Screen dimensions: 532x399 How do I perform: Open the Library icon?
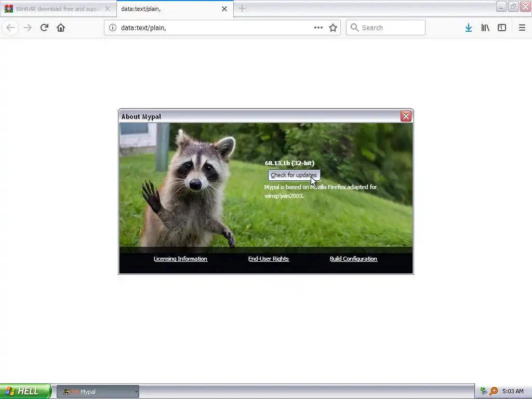click(x=485, y=28)
